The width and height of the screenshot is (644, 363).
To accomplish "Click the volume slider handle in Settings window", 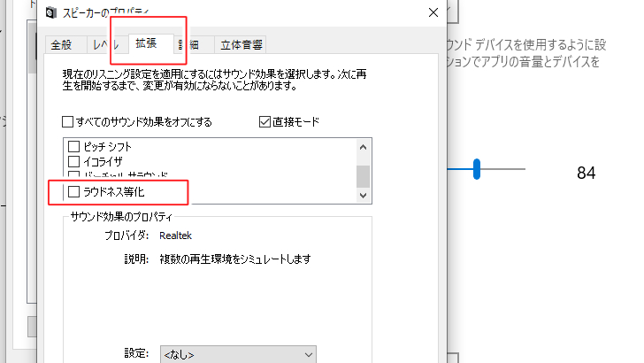I will click(x=477, y=169).
